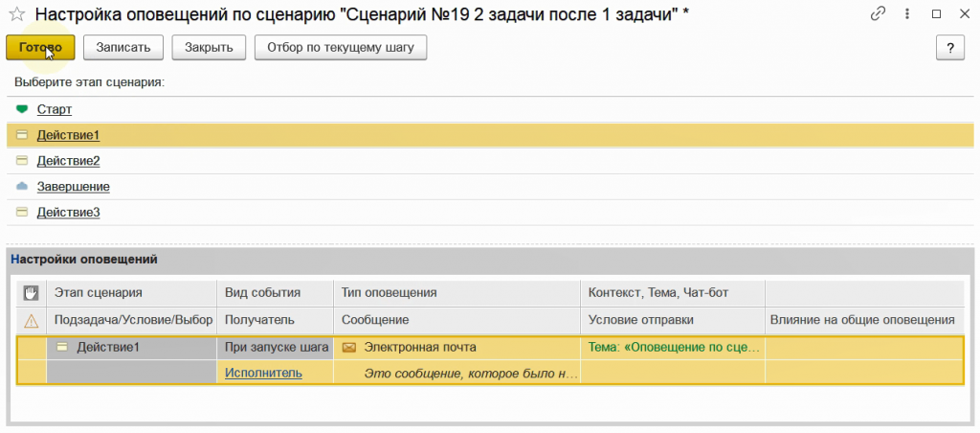The height and width of the screenshot is (433, 980).
Task: Copy link via chain icon
Action: click(x=878, y=14)
